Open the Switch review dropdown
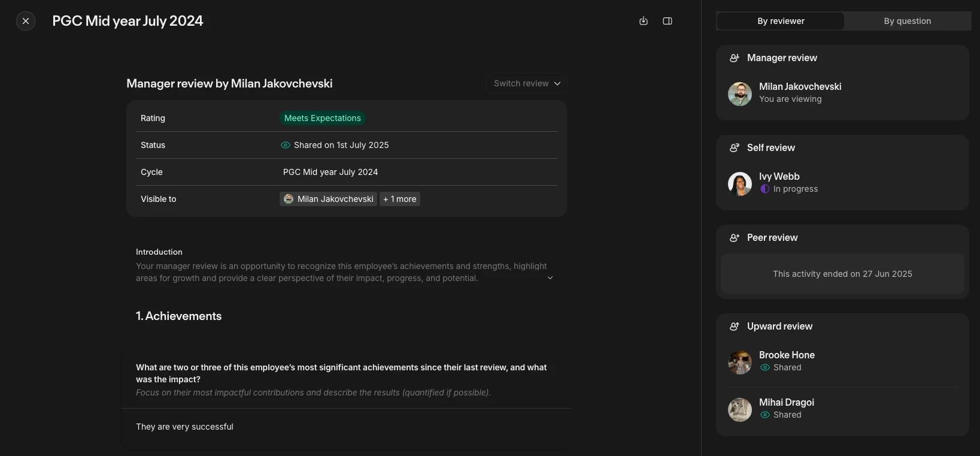The width and height of the screenshot is (980, 456). coord(527,83)
